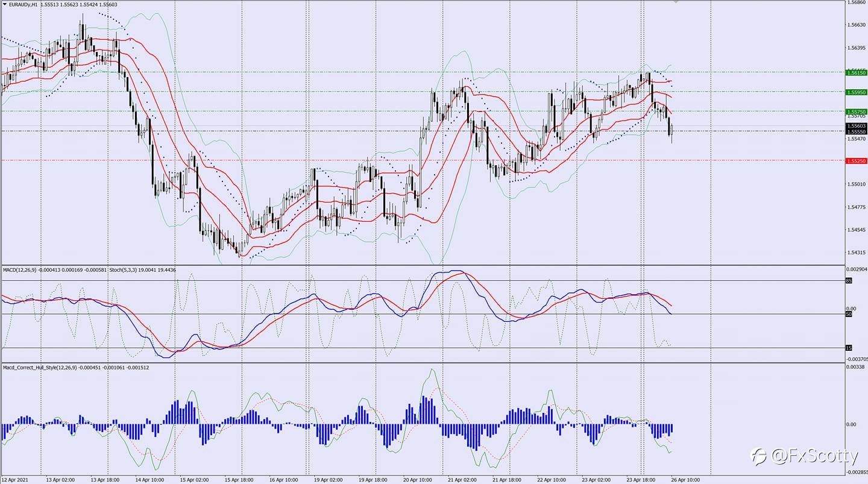This screenshot has height=484, width=868.
Task: Click the 0.00338 Hull MACD scale value
Action: [x=856, y=366]
